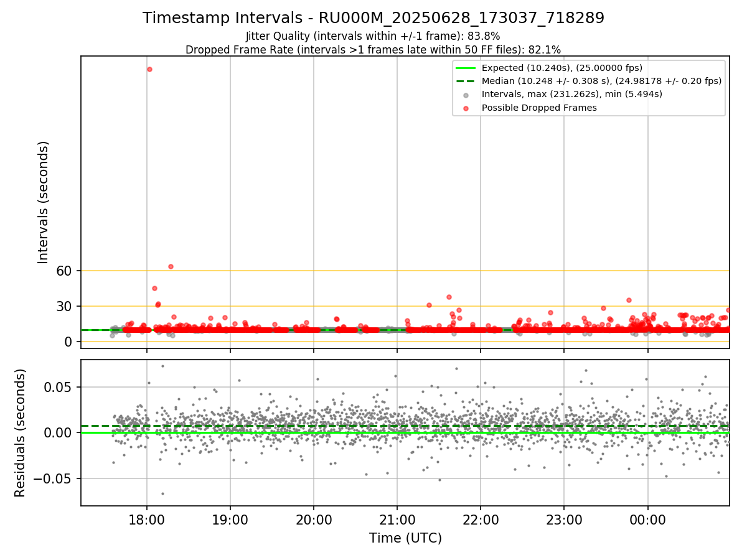The width and height of the screenshot is (747, 560).
Task: Click the highest red outlier point near 18:00
Action: pos(149,69)
